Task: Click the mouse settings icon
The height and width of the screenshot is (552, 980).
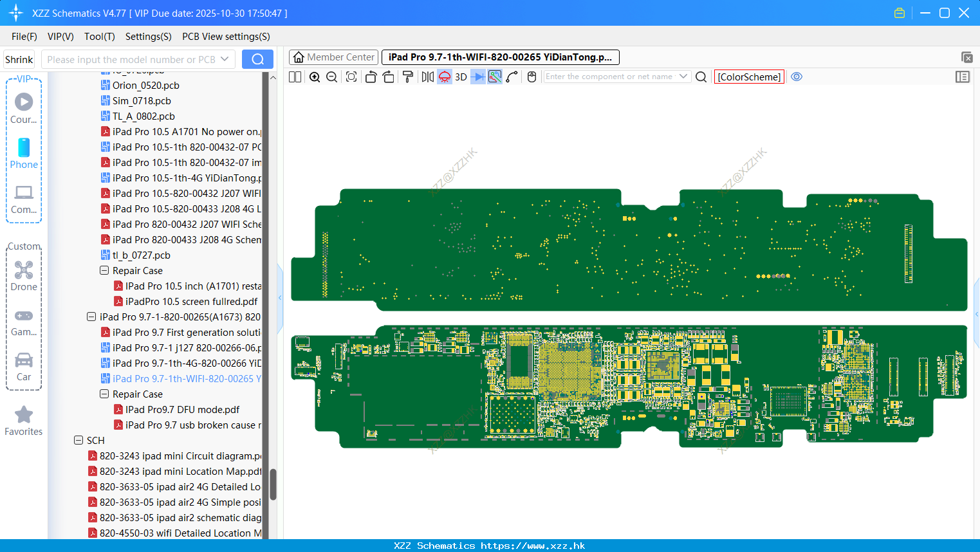Action: (x=532, y=77)
